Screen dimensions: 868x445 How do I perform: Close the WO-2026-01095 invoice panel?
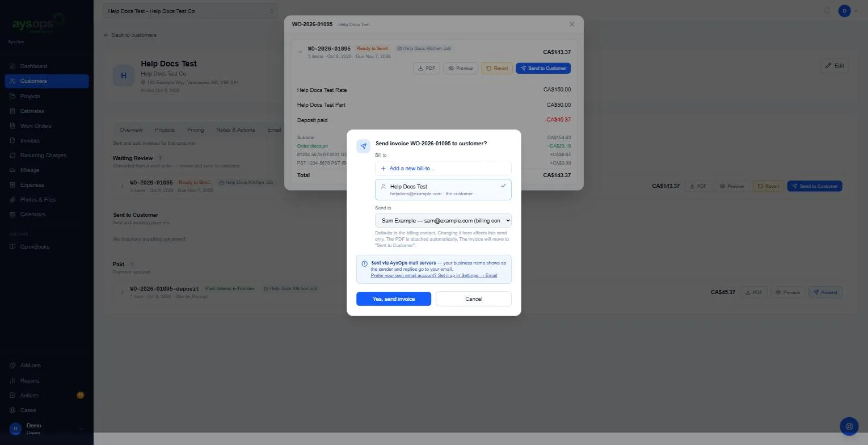[x=572, y=24]
